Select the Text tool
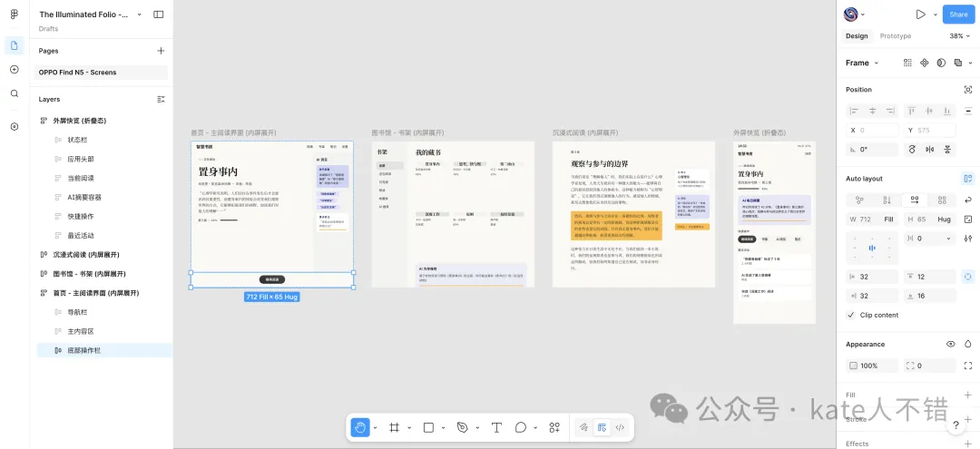The image size is (980, 449). pyautogui.click(x=496, y=427)
